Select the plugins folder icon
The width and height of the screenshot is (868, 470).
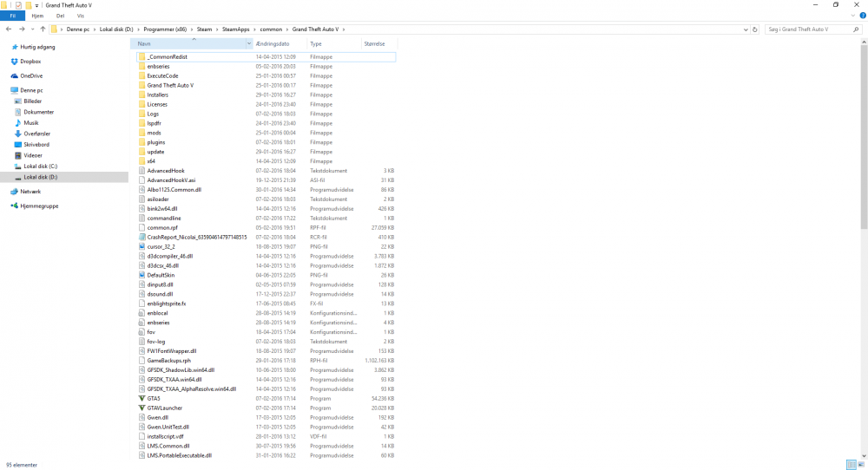click(141, 142)
